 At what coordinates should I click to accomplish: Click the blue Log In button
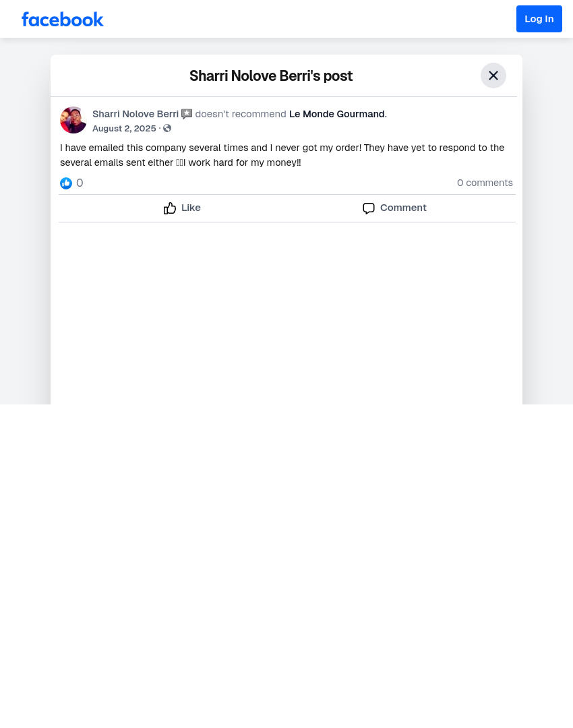coord(539,19)
